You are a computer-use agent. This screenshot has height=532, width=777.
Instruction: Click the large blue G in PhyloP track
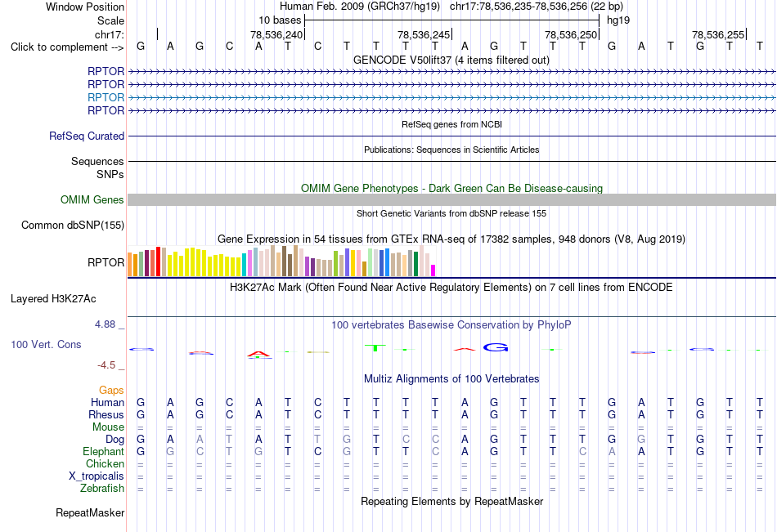(x=496, y=347)
